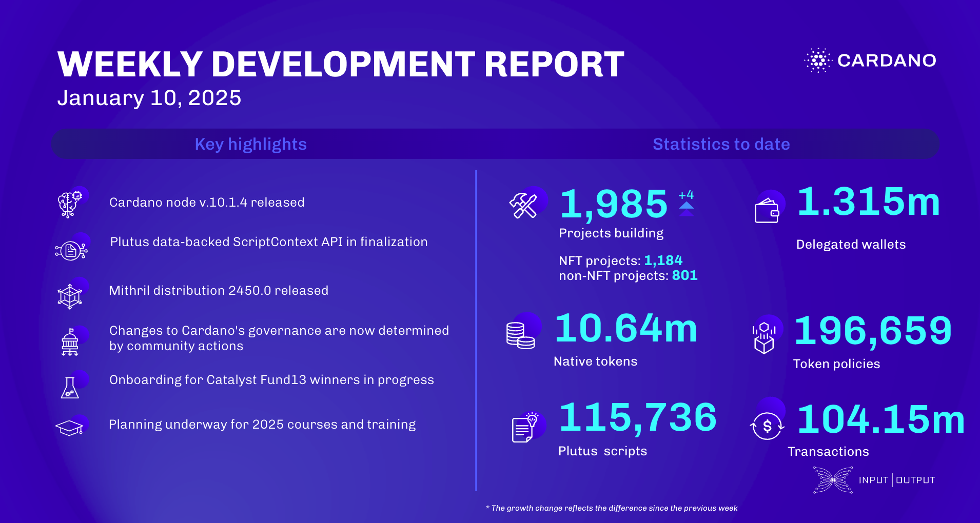This screenshot has height=523, width=980.
Task: Click the 1.315m delegated wallets figure
Action: pos(869,202)
